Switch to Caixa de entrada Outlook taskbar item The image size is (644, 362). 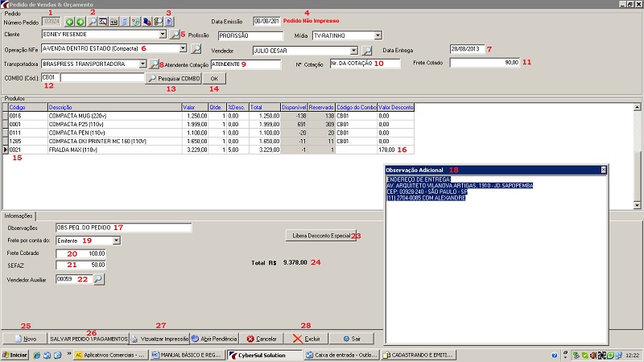click(342, 355)
